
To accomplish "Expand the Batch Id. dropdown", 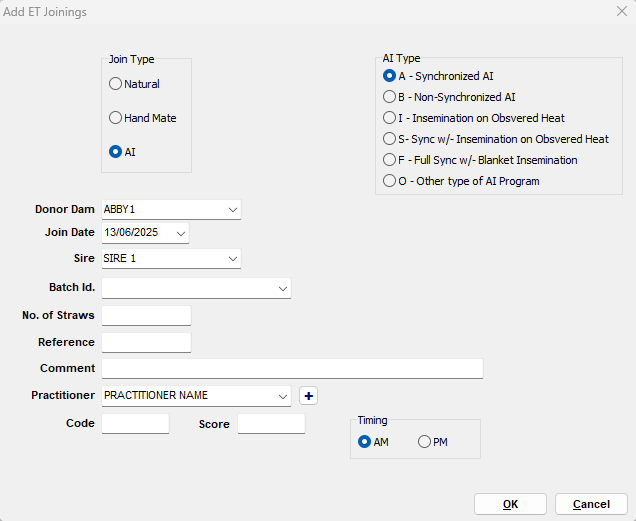I will pos(283,288).
